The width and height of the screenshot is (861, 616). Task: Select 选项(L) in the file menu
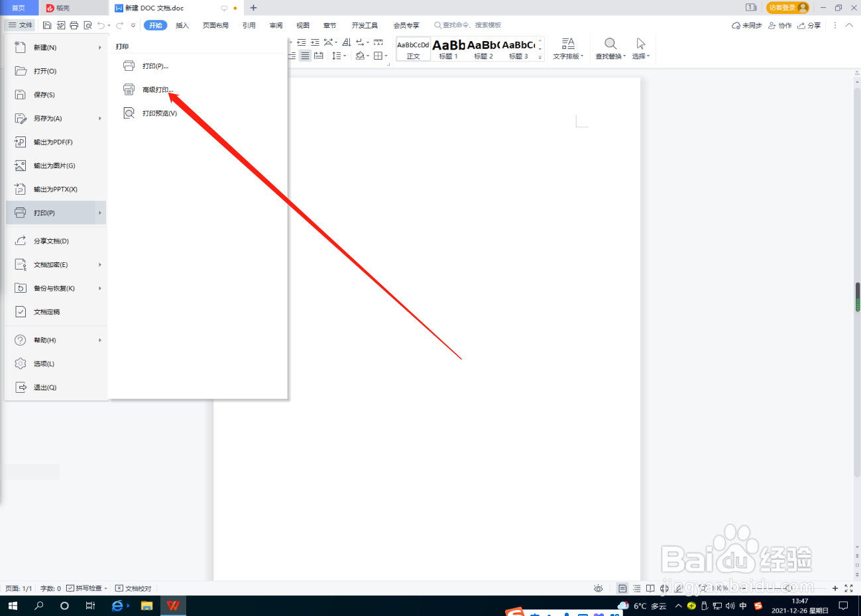tap(56, 364)
